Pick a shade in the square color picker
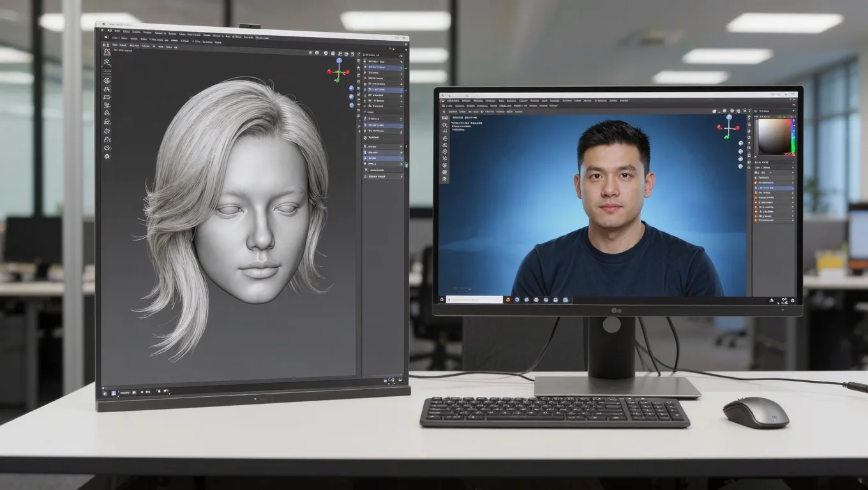868x490 pixels. (774, 136)
